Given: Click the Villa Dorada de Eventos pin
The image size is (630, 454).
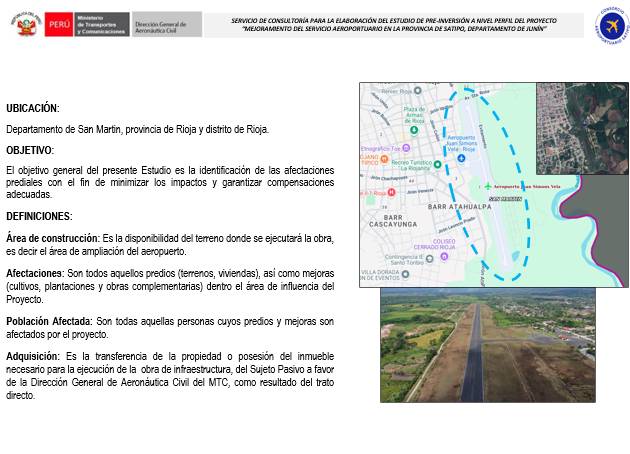Looking at the screenshot, I should click(405, 274).
